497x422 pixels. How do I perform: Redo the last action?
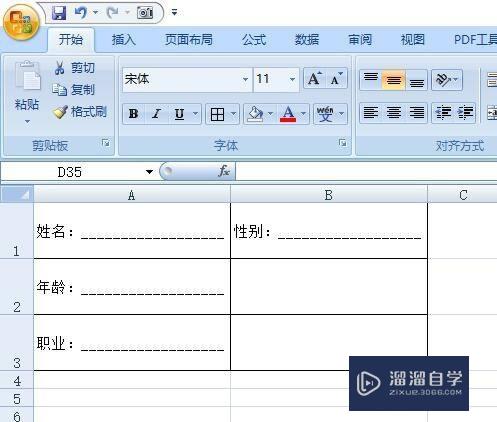coord(112,13)
